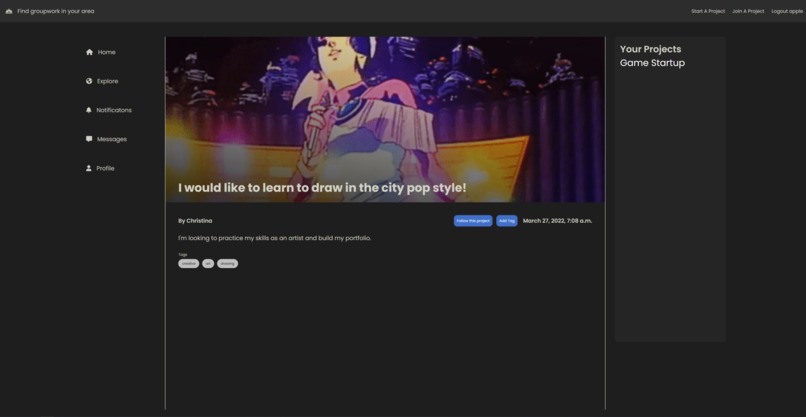This screenshot has width=806, height=417.
Task: Click the Messages chat bubble icon
Action: [89, 139]
